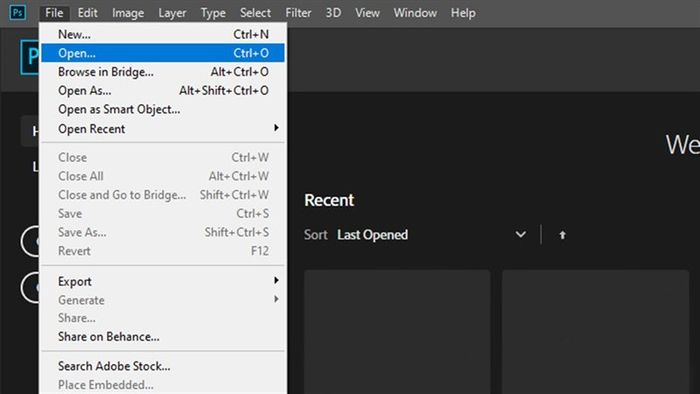This screenshot has height=394, width=700.
Task: Select Share on Behance... entry
Action: (x=163, y=337)
